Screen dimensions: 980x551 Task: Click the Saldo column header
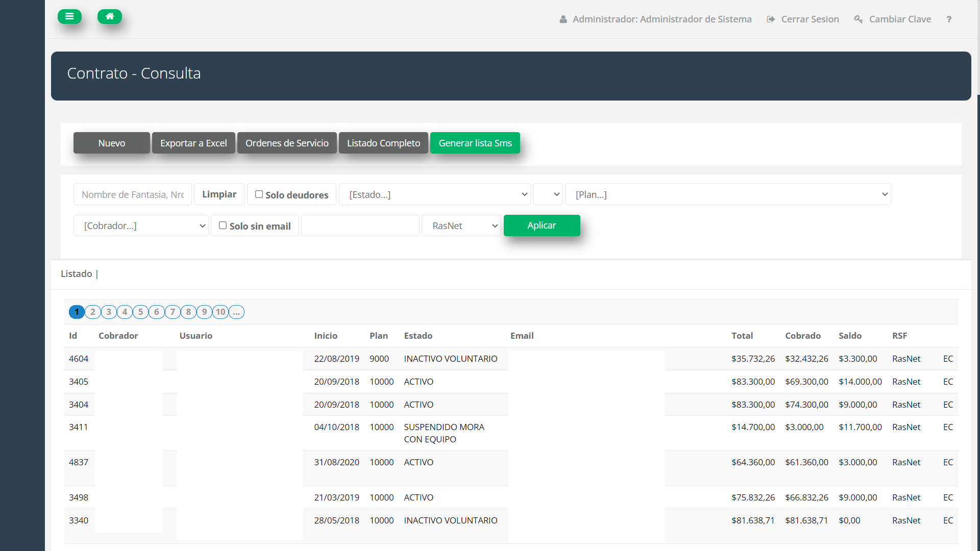tap(850, 336)
